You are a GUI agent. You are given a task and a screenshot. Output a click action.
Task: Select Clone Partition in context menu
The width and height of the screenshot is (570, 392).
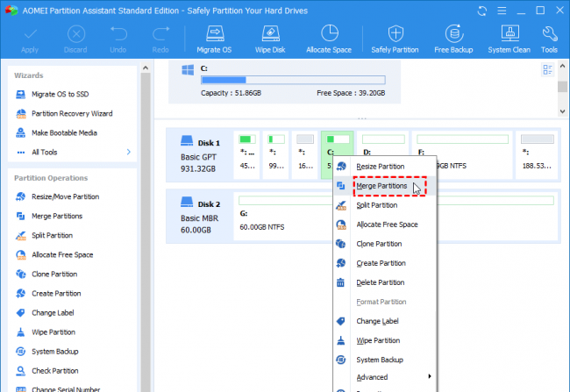pos(385,244)
